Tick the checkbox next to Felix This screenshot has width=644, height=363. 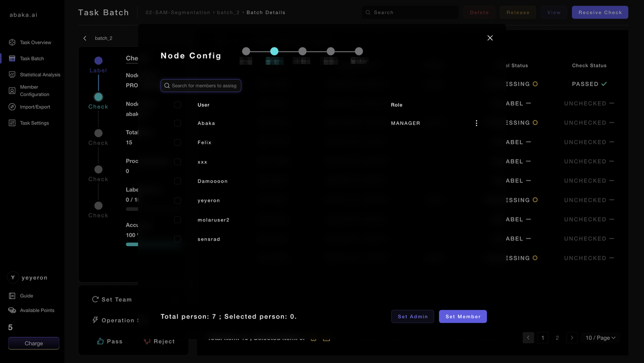(178, 142)
